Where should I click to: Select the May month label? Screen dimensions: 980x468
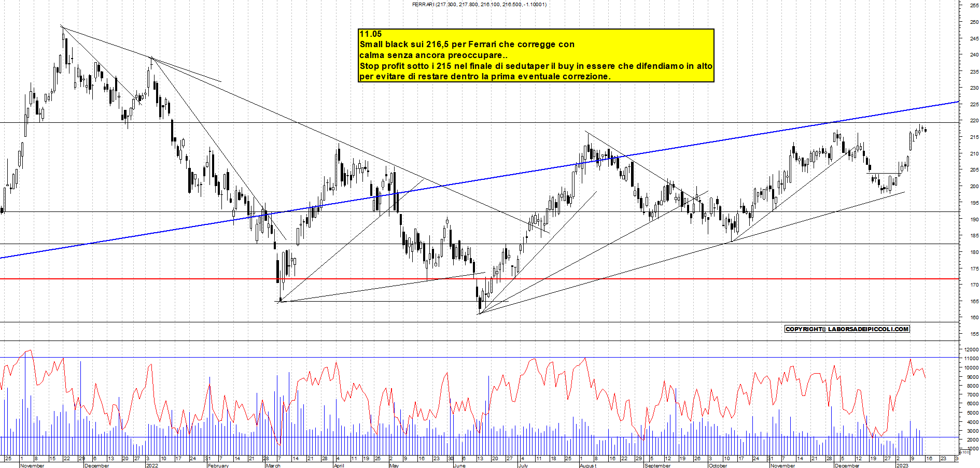pyautogui.click(x=394, y=465)
